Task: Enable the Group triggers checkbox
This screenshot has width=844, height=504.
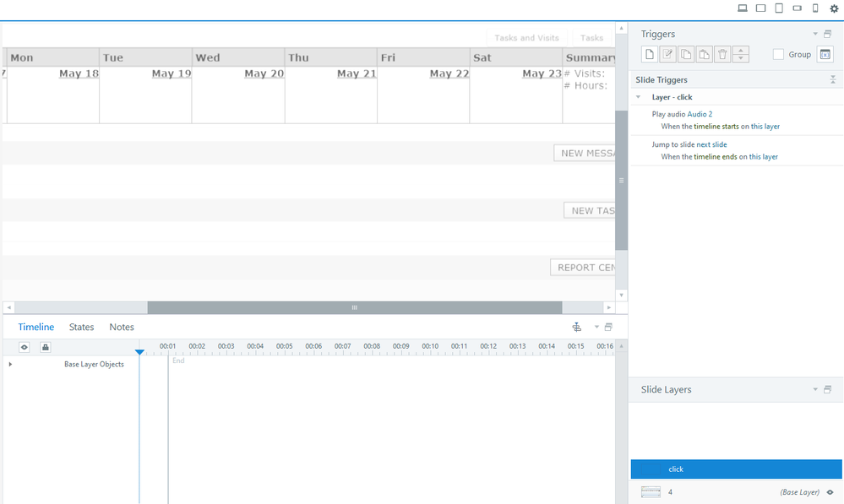Action: click(778, 54)
